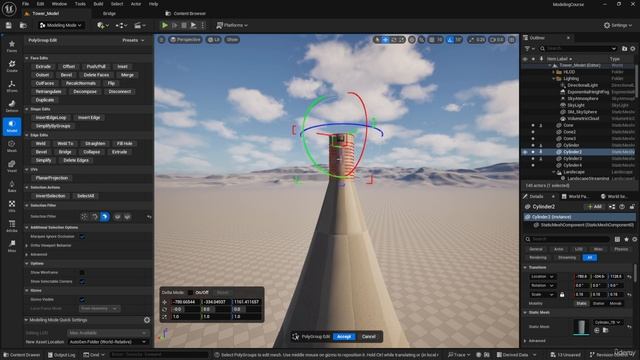The width and height of the screenshot is (640, 360).
Task: Open the Voxel tool category
Action: coord(12,166)
